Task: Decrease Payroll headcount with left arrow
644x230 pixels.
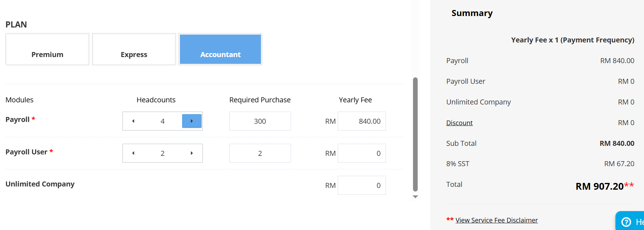Action: [133, 121]
